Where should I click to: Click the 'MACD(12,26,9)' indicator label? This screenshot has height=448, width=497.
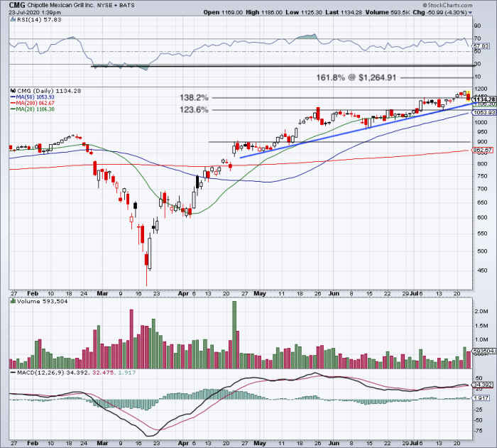pos(41,373)
